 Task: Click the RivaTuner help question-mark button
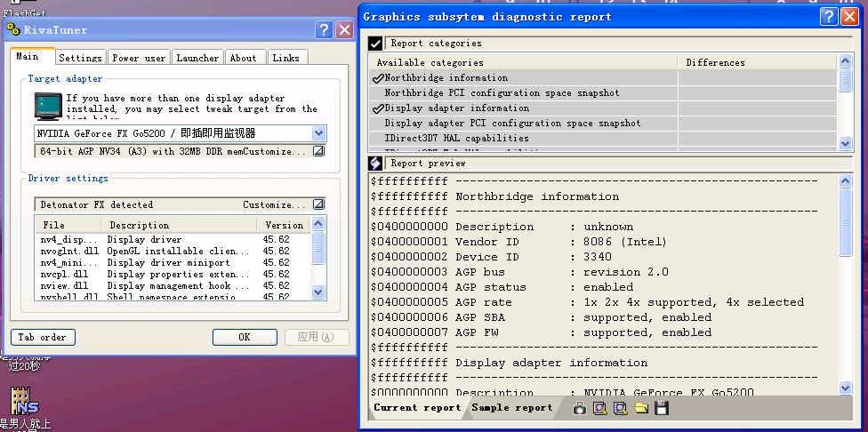[325, 30]
